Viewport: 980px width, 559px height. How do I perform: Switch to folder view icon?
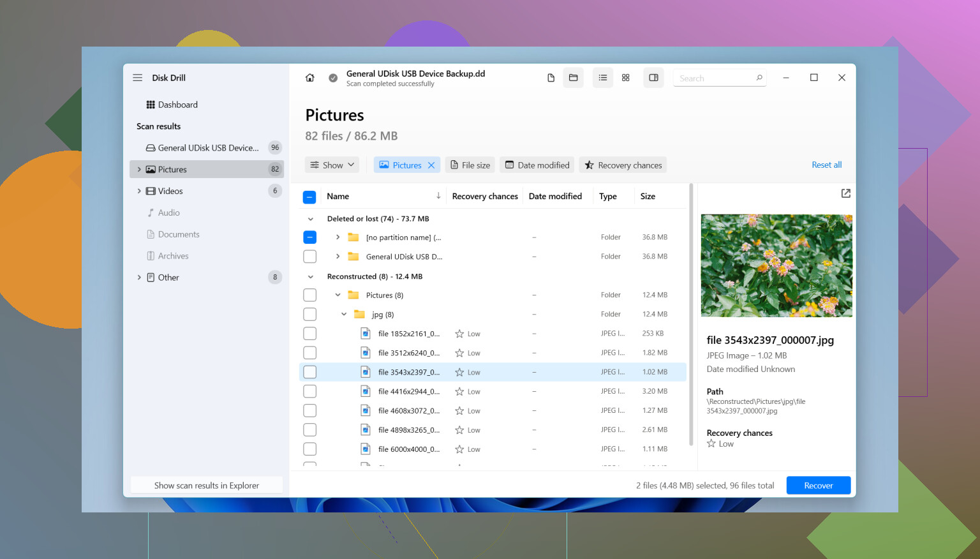[573, 78]
